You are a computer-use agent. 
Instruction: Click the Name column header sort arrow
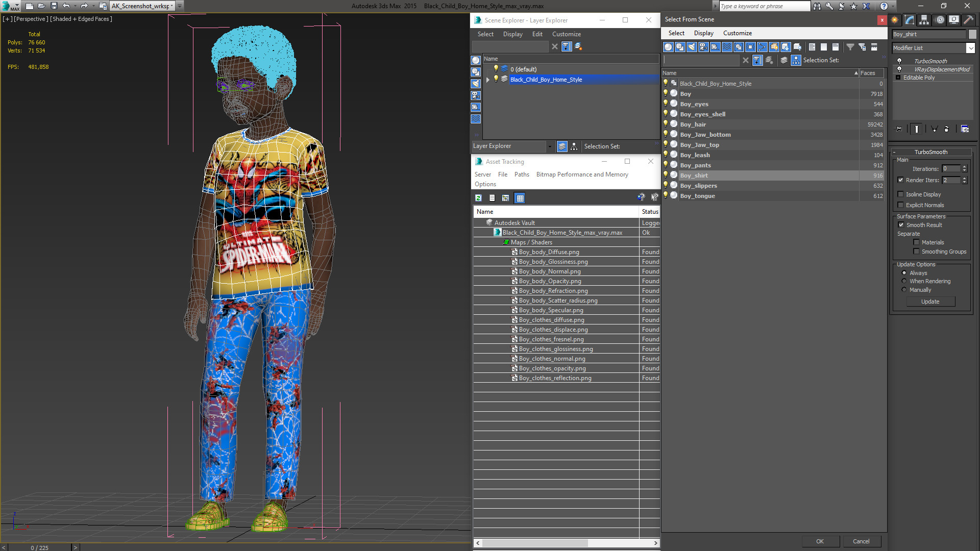click(856, 73)
